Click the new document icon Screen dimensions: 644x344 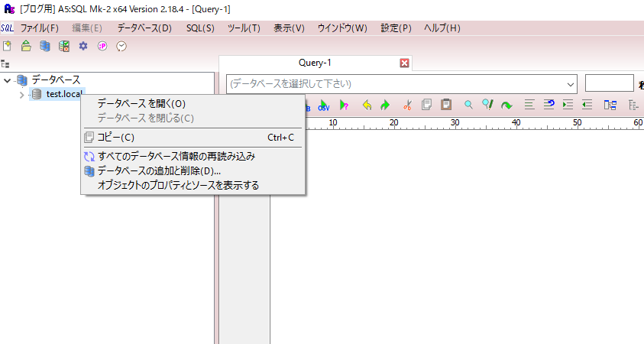[x=7, y=46]
